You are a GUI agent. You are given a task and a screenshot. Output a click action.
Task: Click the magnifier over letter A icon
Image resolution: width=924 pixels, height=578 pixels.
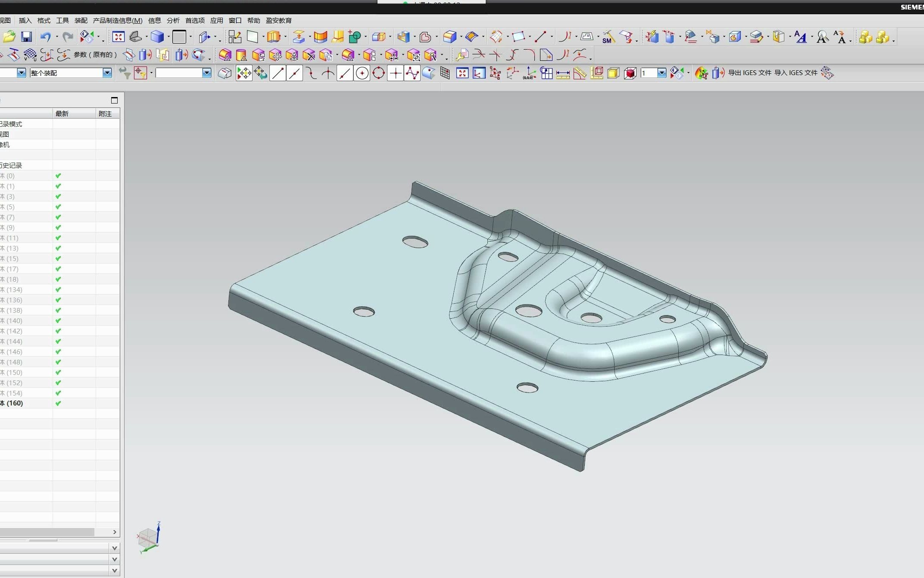823,37
